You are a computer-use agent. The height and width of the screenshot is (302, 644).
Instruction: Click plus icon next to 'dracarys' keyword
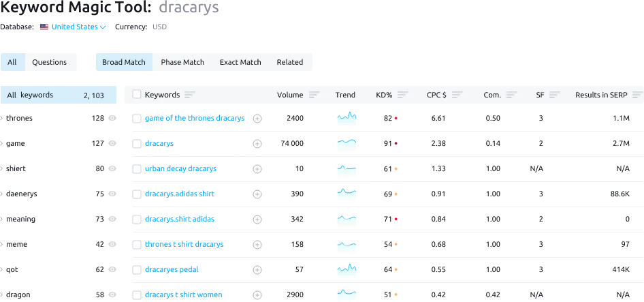(257, 144)
